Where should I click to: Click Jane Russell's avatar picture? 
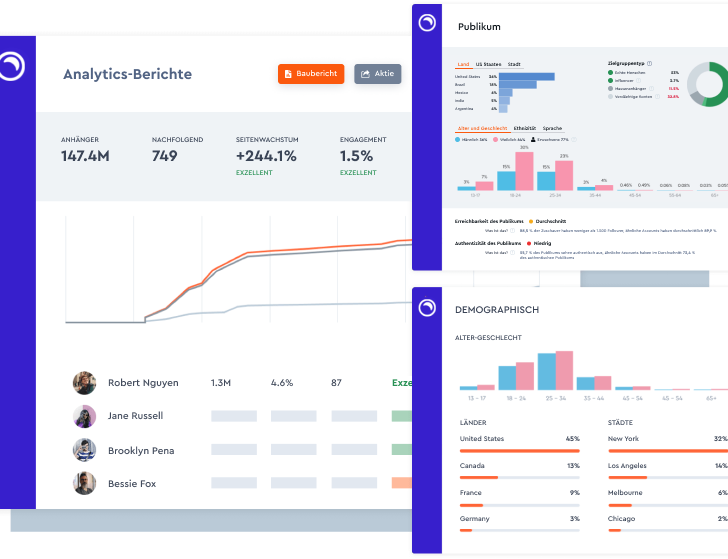click(84, 416)
